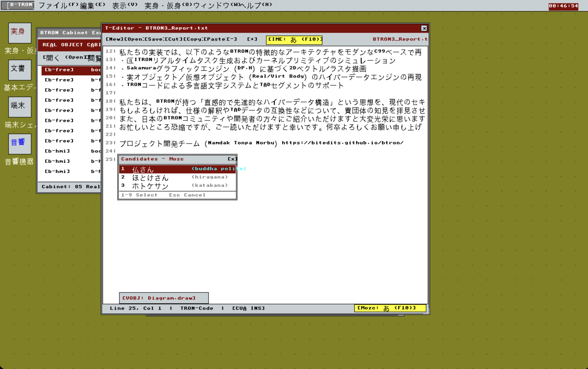Click the Save toolbar button
Image resolution: width=588 pixels, height=369 pixels.
154,39
